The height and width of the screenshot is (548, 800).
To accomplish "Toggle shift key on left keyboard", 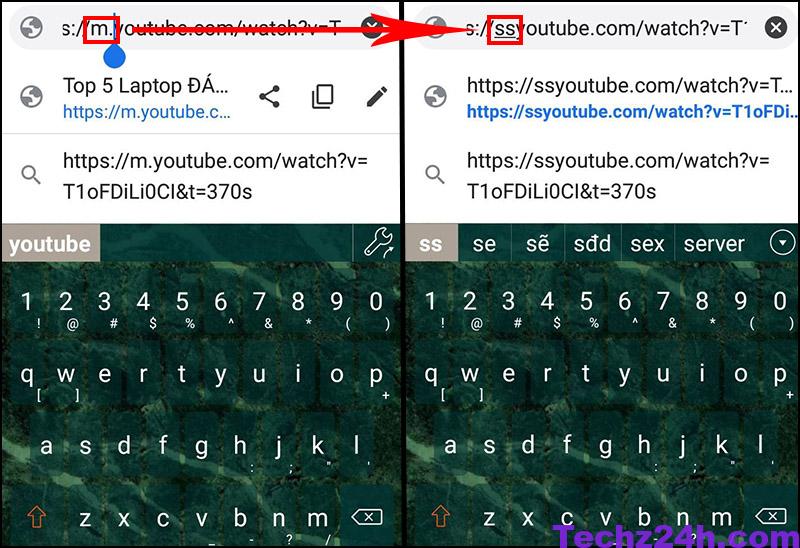I will tap(37, 516).
